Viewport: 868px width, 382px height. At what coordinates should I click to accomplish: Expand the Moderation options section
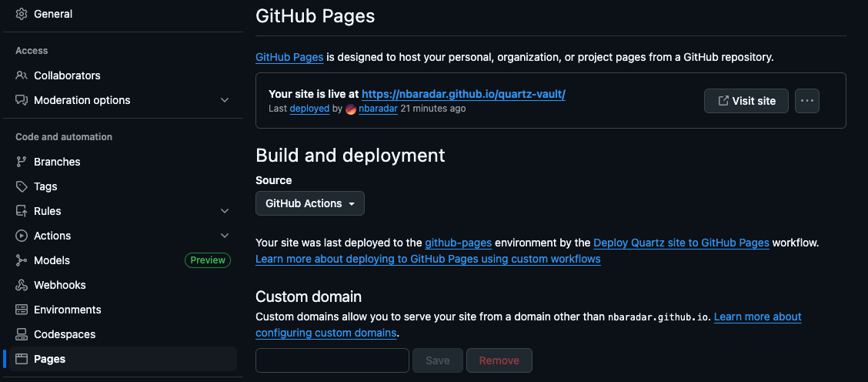(x=224, y=100)
